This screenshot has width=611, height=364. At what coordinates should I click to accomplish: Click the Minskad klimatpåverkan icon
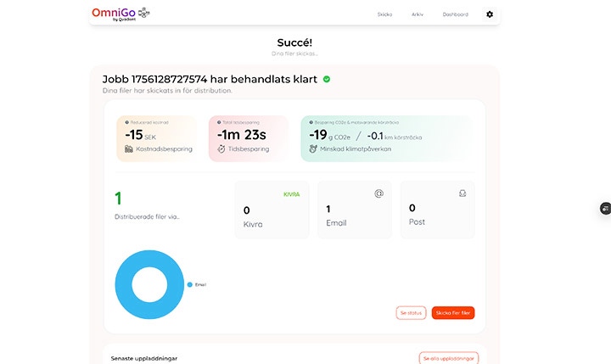pyautogui.click(x=313, y=149)
